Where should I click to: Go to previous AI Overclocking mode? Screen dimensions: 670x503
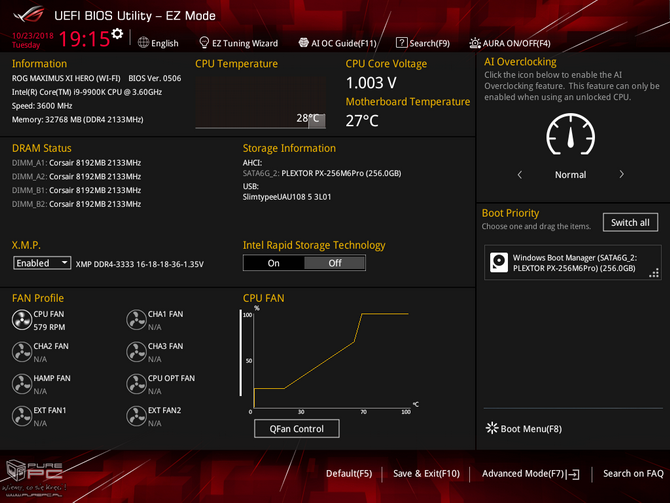coord(520,174)
